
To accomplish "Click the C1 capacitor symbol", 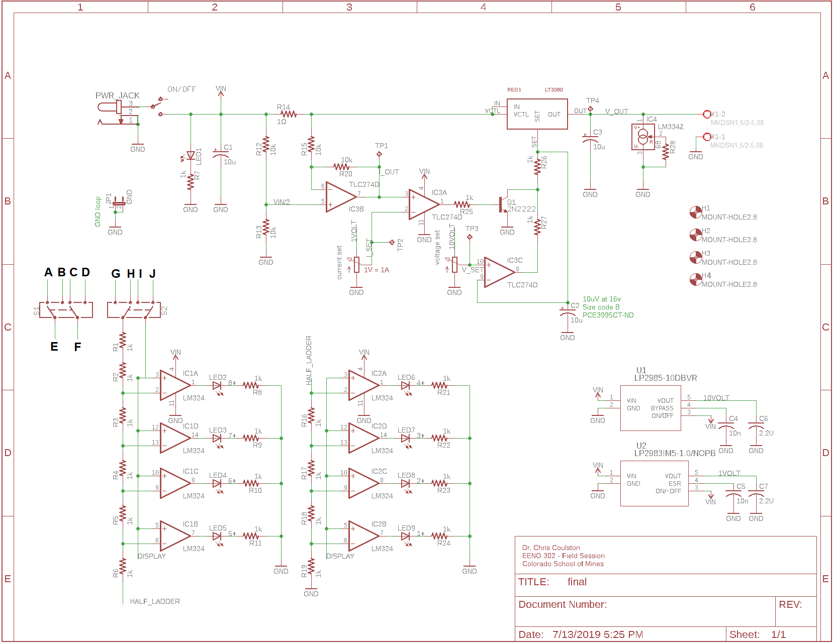I will coord(221,153).
